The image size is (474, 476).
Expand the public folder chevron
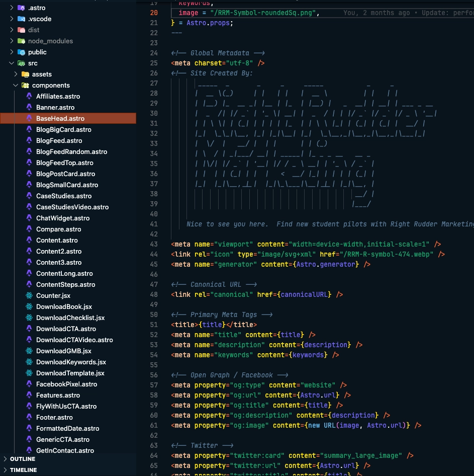[12, 52]
